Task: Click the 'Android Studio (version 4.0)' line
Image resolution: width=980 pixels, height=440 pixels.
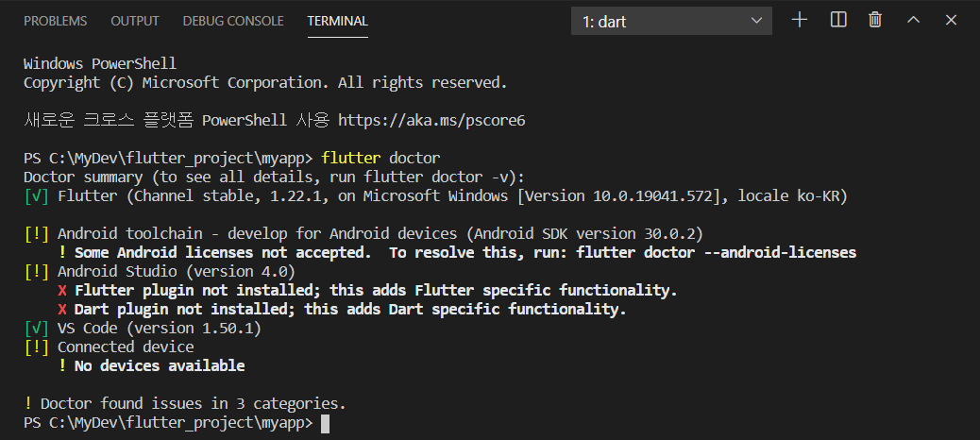Action: pyautogui.click(x=160, y=271)
